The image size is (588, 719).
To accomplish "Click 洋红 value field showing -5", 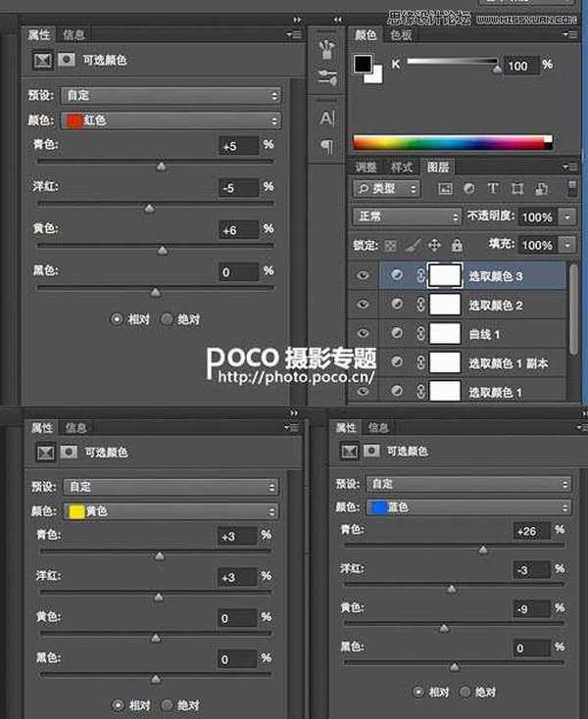I will (238, 188).
